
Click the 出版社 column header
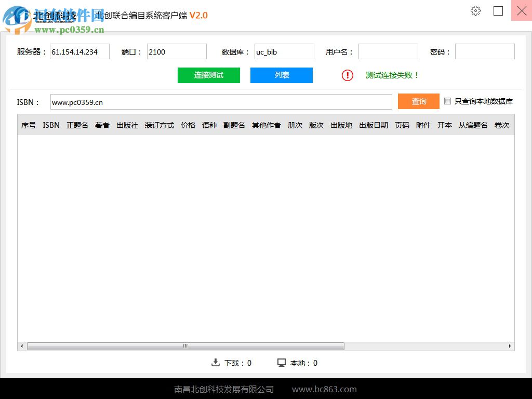point(127,125)
